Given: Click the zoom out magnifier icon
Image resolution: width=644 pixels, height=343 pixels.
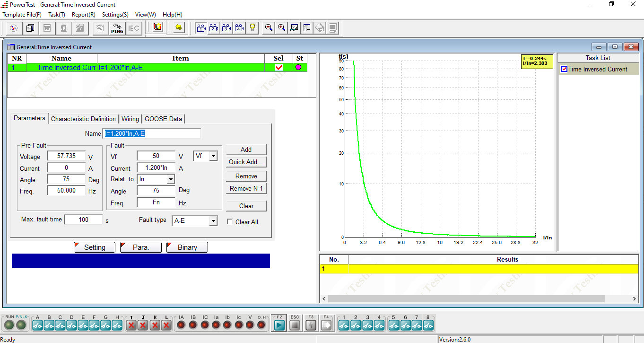Looking at the screenshot, I should coord(269,28).
